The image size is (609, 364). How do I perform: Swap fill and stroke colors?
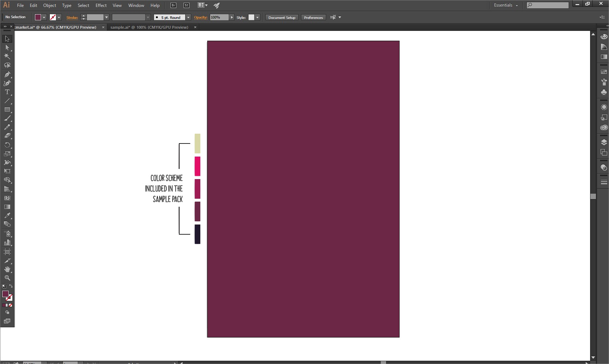11,286
